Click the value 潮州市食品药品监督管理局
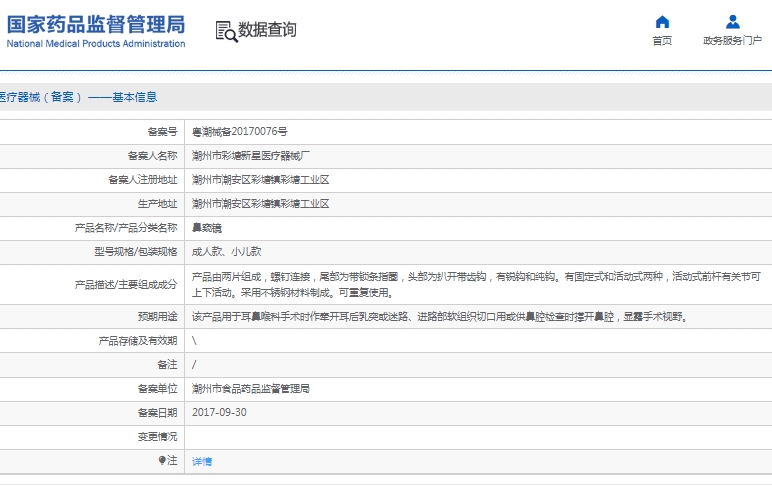This screenshot has width=772, height=486. point(251,389)
